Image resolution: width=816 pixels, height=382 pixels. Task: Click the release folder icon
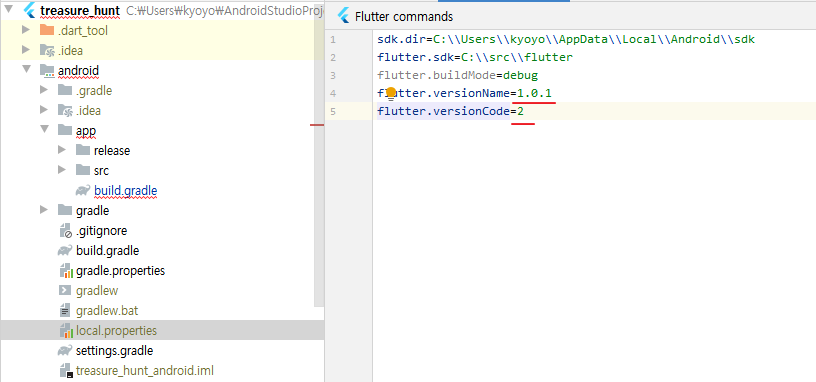click(82, 150)
